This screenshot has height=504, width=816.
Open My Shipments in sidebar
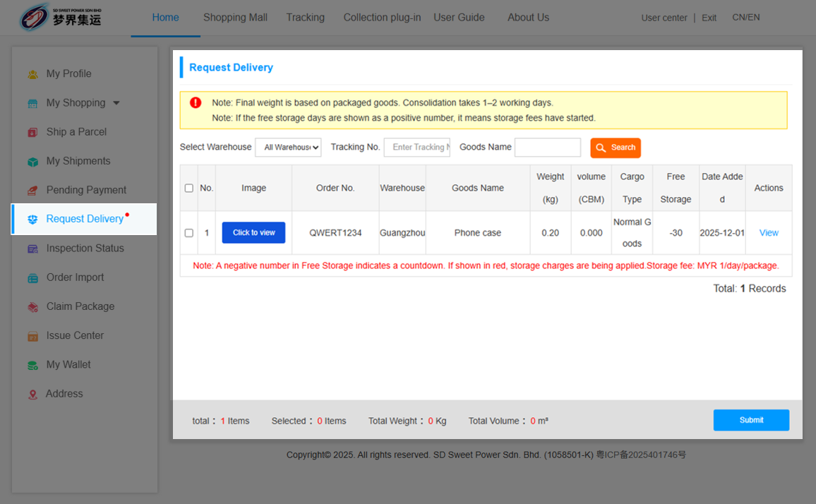(78, 162)
